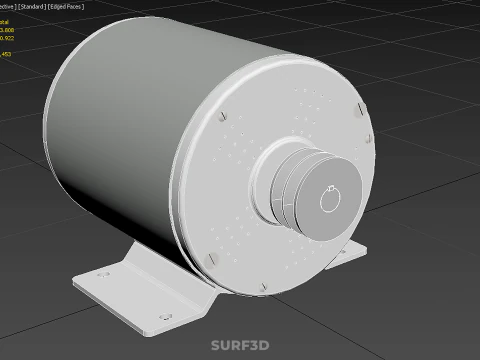Open the Standard shading viewport menu
The image size is (480, 360).
point(32,6)
